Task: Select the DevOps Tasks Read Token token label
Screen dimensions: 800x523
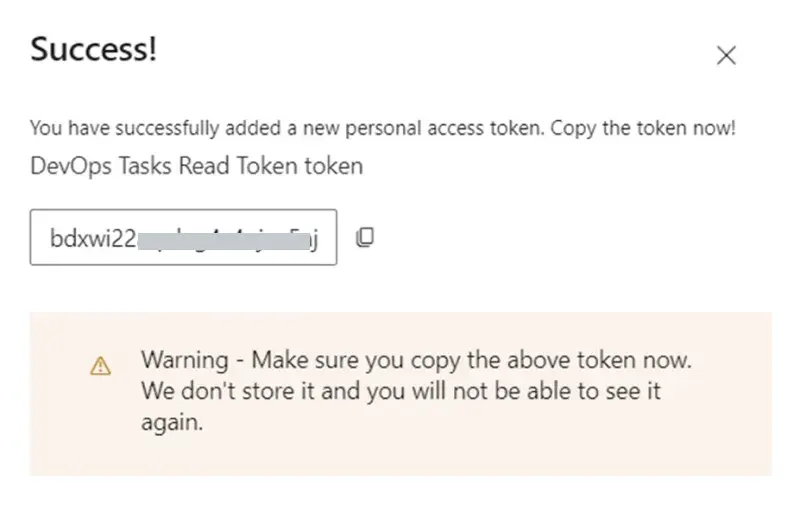Action: click(x=196, y=166)
